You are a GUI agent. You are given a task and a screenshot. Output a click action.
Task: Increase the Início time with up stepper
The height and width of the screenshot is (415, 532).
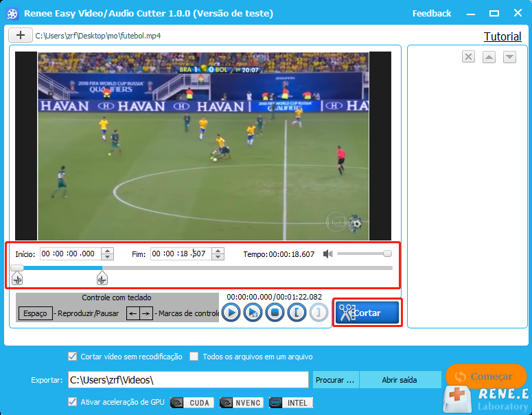[107, 251]
